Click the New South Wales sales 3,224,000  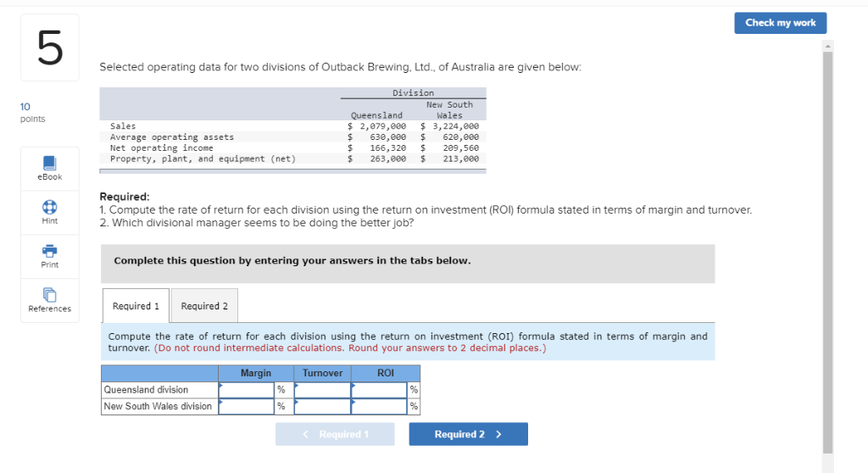point(455,126)
